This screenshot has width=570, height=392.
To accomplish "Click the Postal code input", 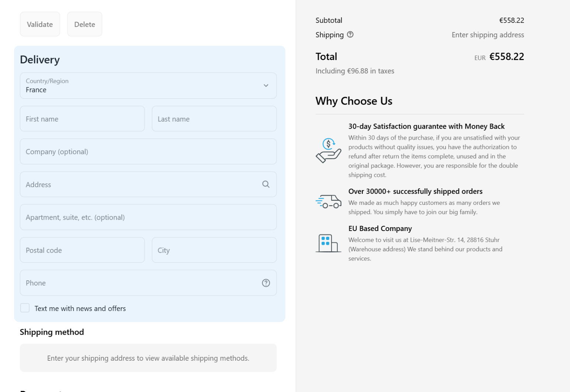I will (82, 250).
